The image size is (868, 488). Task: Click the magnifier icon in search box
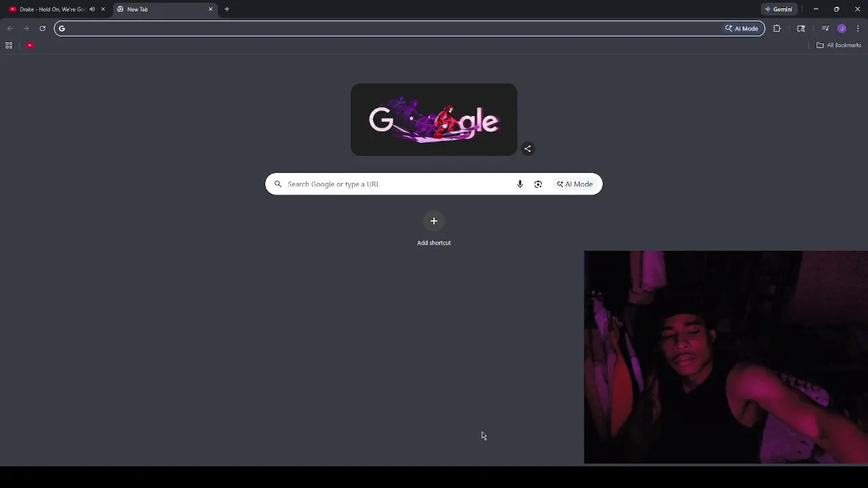(x=277, y=184)
